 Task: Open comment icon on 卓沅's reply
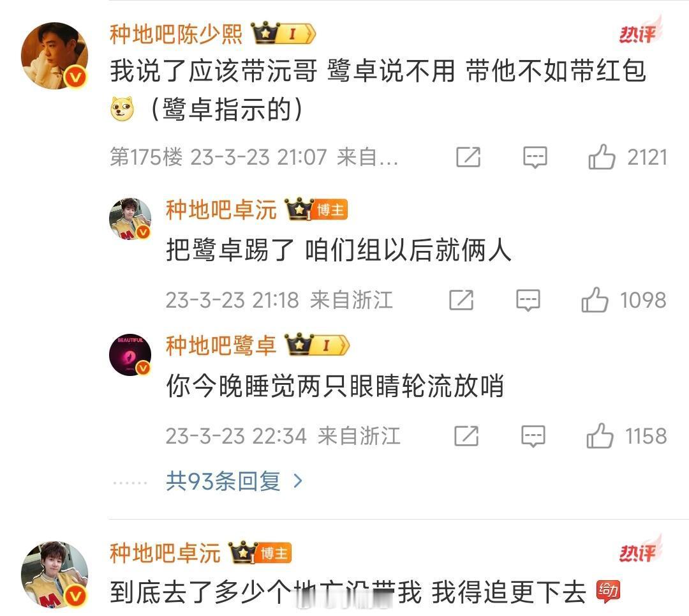click(528, 300)
